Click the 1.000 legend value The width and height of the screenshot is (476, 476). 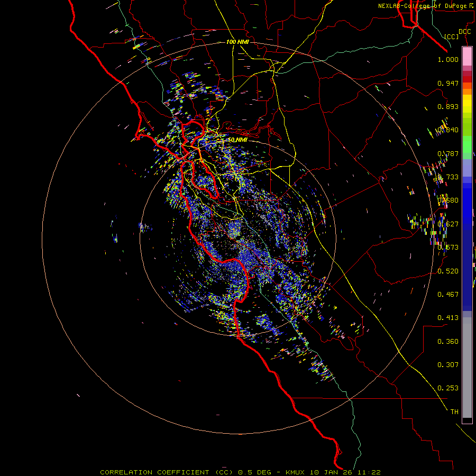(x=448, y=59)
